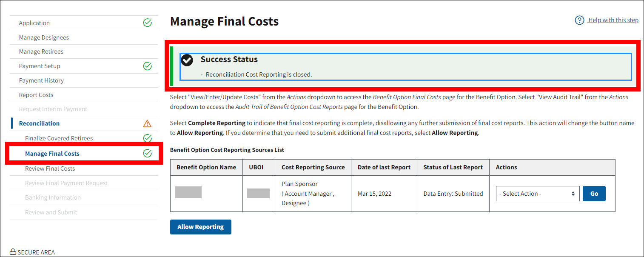Select Report Costs in the sidebar
The width and height of the screenshot is (644, 257).
point(36,95)
